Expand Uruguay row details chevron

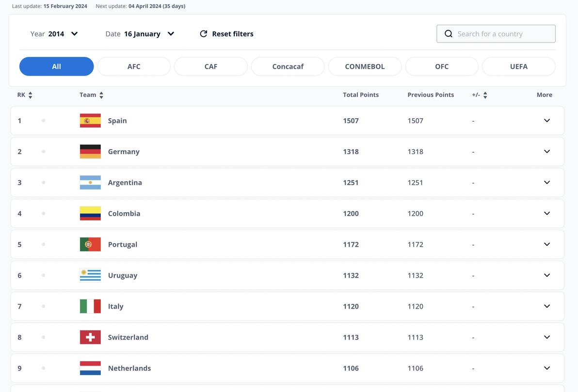coord(547,275)
